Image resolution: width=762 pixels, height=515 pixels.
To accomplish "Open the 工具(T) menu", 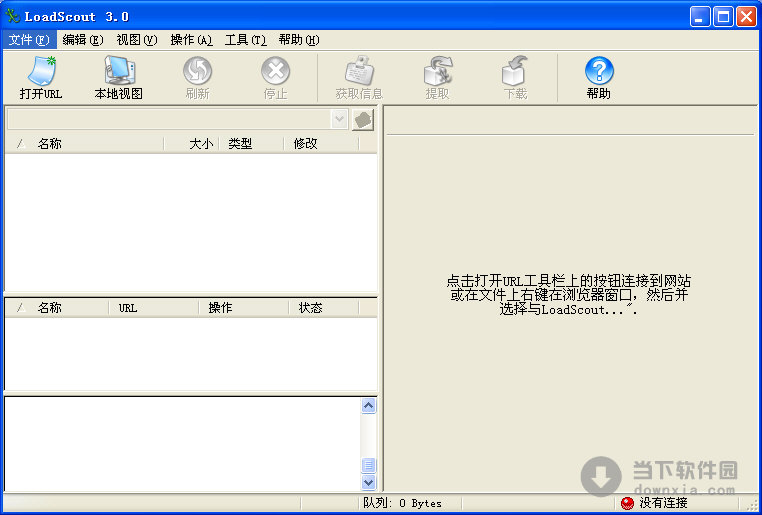I will tap(245, 40).
